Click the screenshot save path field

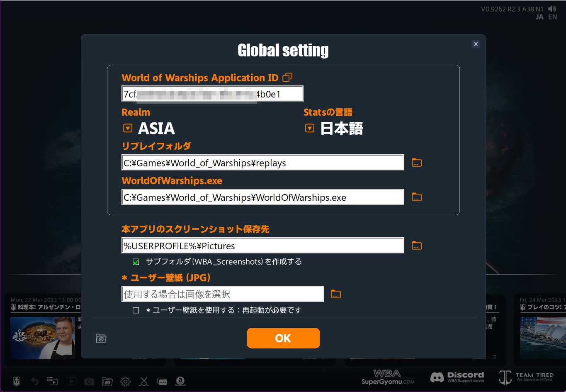pyautogui.click(x=263, y=246)
